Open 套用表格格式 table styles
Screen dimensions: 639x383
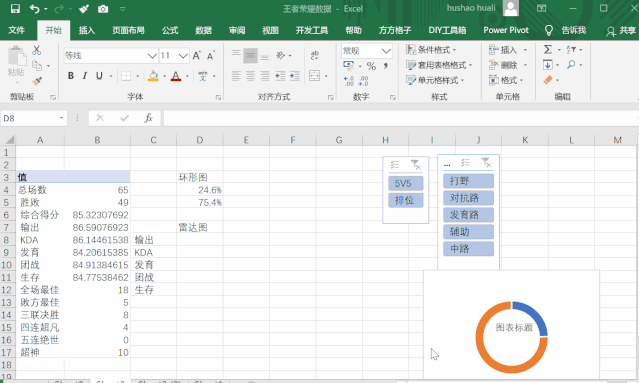click(x=439, y=65)
